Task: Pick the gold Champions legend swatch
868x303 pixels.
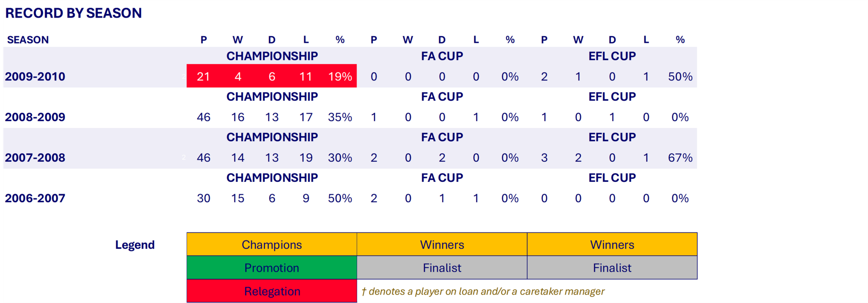Action: 272,245
